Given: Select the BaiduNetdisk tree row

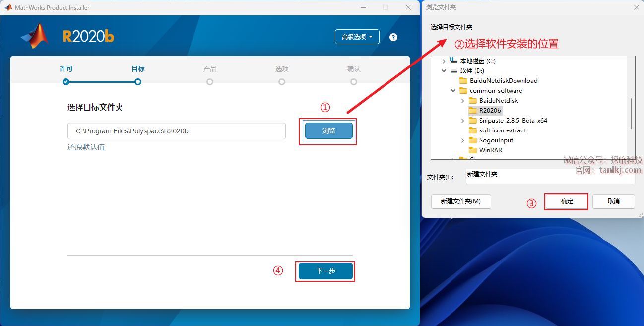Looking at the screenshot, I should click(x=499, y=100).
